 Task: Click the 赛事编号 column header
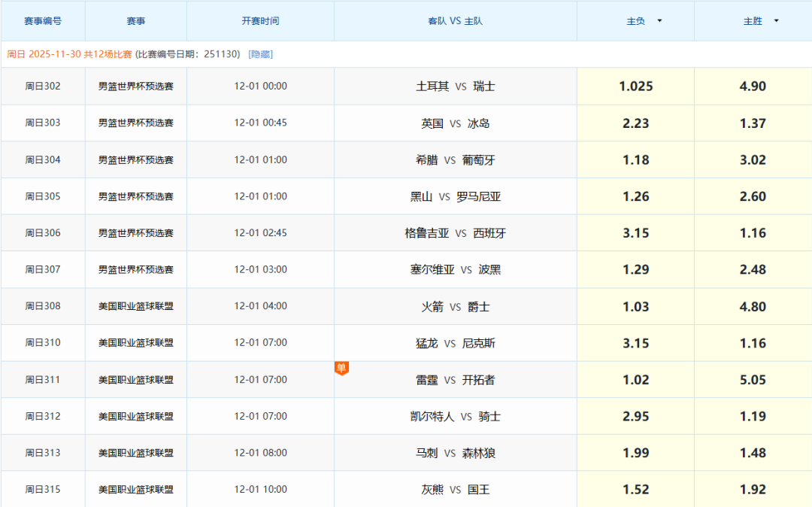pos(43,21)
